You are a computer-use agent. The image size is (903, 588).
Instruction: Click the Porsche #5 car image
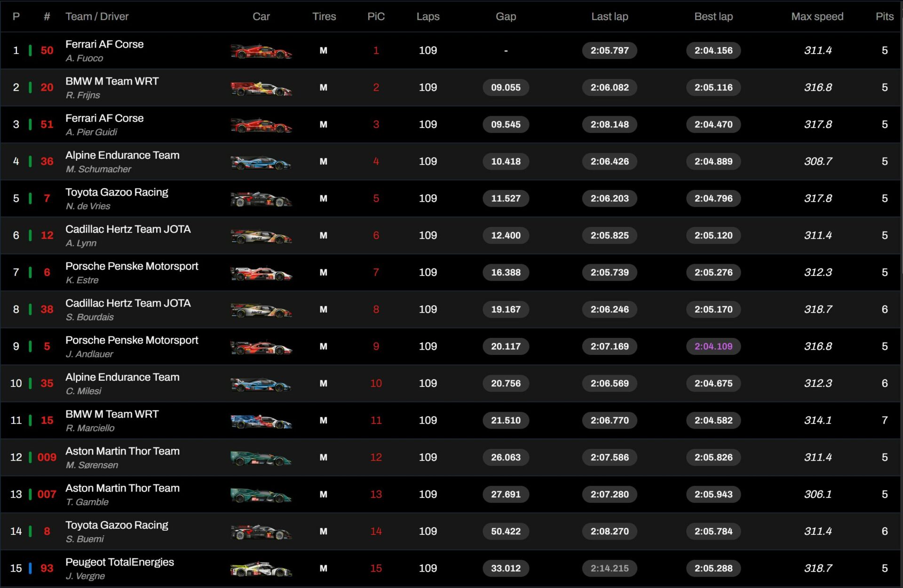[x=261, y=347]
